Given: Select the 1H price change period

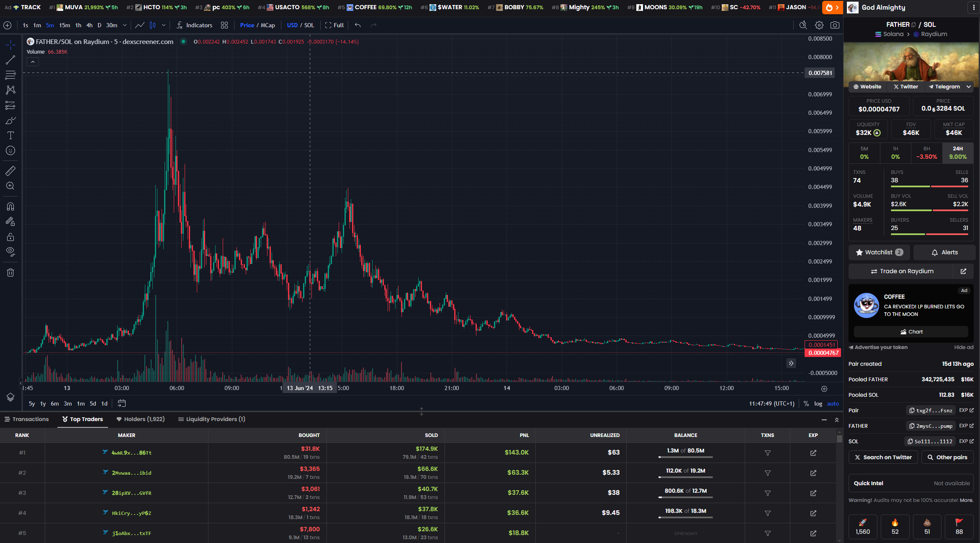Looking at the screenshot, I should coord(895,153).
